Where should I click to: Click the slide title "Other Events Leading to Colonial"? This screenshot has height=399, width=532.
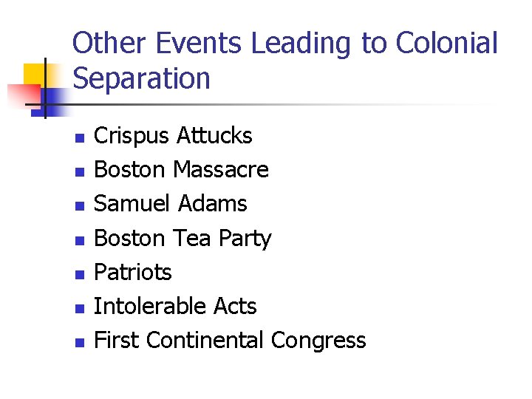(x=285, y=44)
